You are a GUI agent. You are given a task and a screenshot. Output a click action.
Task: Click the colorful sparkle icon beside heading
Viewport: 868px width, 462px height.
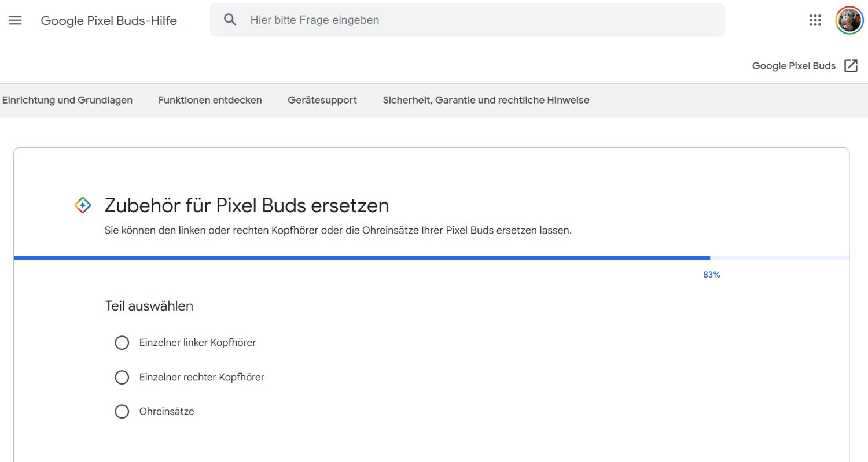83,205
